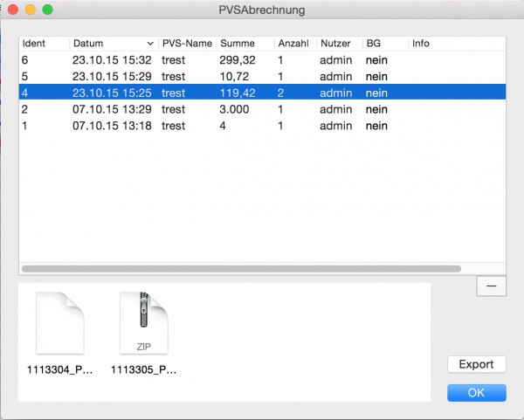Click 'admin' in the 3.000 row

336,109
